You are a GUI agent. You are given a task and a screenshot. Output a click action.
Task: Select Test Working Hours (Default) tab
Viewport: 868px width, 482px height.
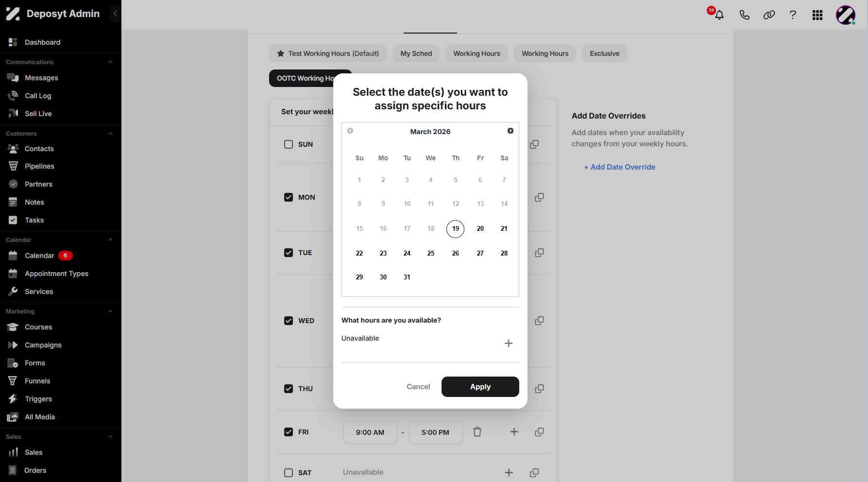click(x=328, y=53)
